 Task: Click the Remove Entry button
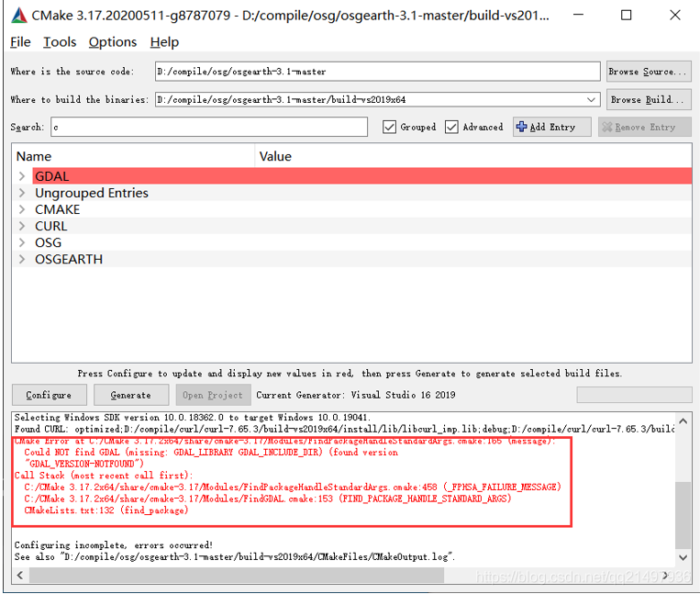click(645, 128)
